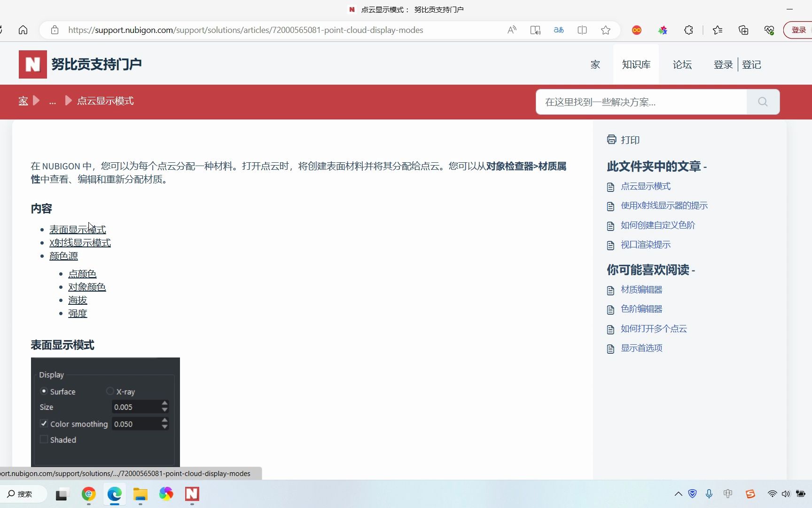Screen dimensions: 812x508
Task: Open Chrome from the taskbar
Action: [88, 494]
